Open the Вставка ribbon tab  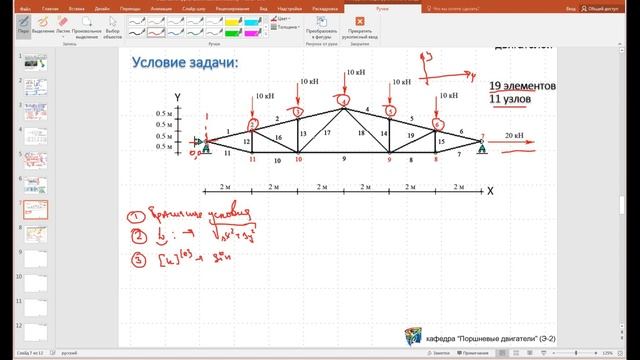click(76, 9)
